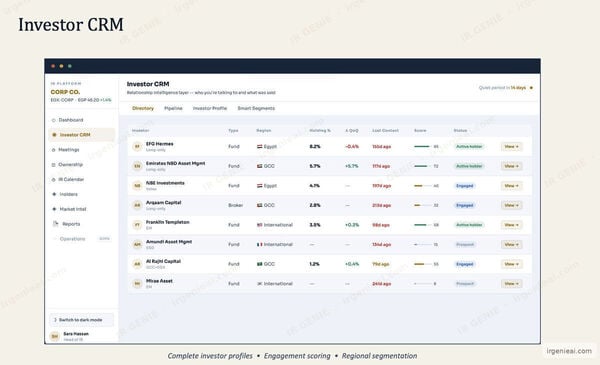Open the View dropdown for Mirae Asset
Viewport: 600px width, 365px height.
pyautogui.click(x=511, y=284)
